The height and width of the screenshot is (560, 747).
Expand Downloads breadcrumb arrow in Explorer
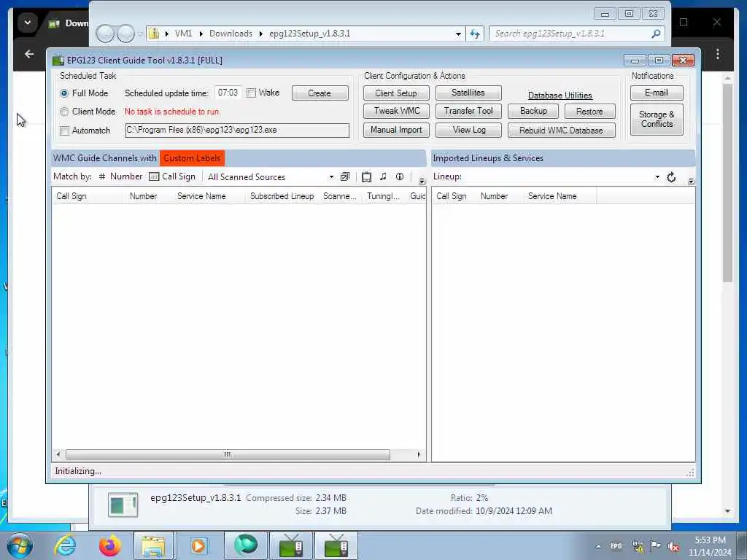click(x=261, y=34)
